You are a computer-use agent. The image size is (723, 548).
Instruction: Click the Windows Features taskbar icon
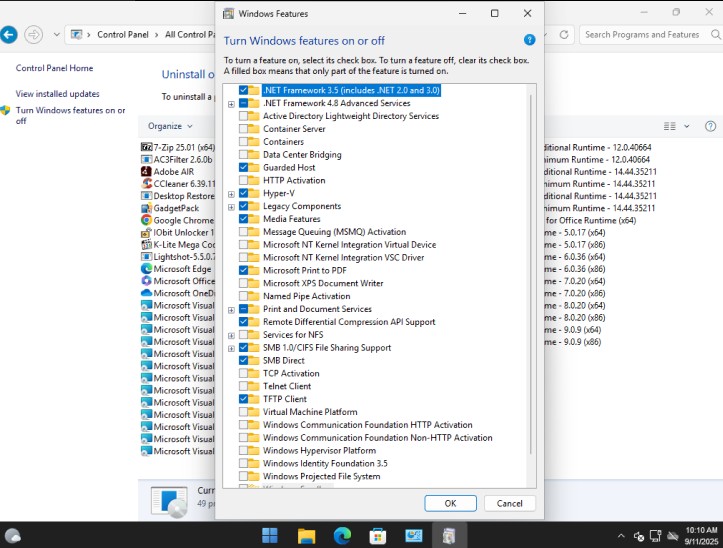click(x=449, y=536)
